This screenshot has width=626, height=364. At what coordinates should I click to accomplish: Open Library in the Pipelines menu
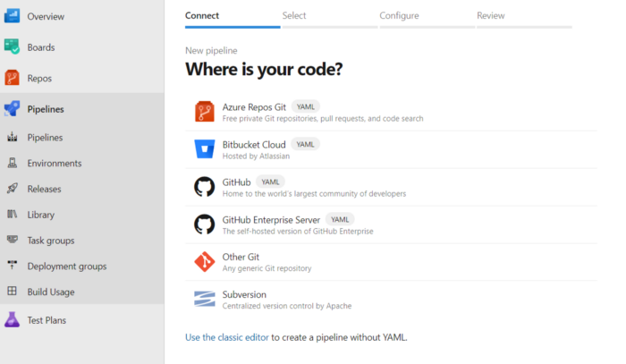(40, 215)
